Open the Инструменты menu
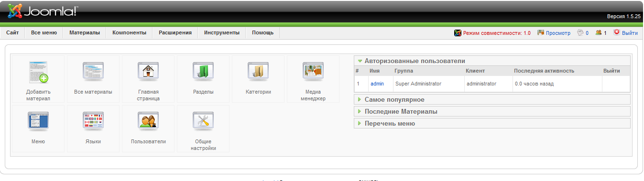 (x=222, y=32)
